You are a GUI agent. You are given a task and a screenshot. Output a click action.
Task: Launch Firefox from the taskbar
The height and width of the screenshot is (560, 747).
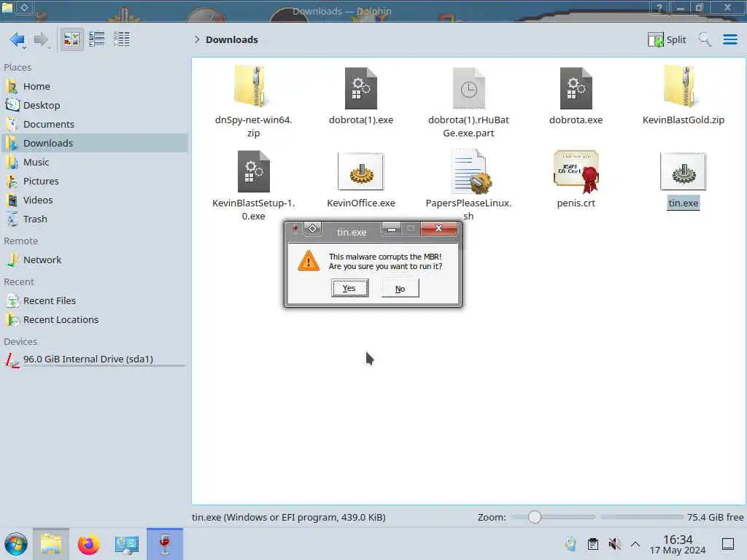click(x=88, y=544)
